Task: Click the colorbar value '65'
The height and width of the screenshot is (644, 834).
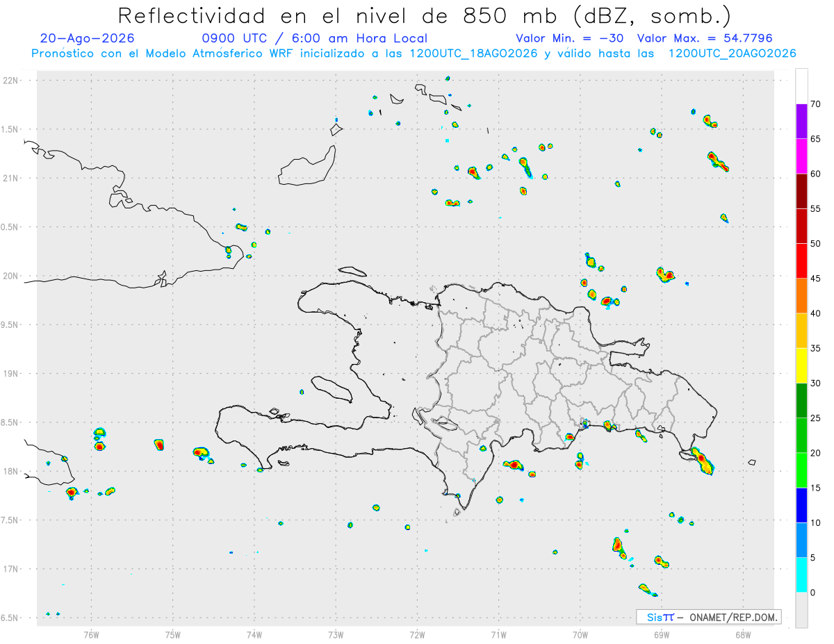Action: click(815, 139)
